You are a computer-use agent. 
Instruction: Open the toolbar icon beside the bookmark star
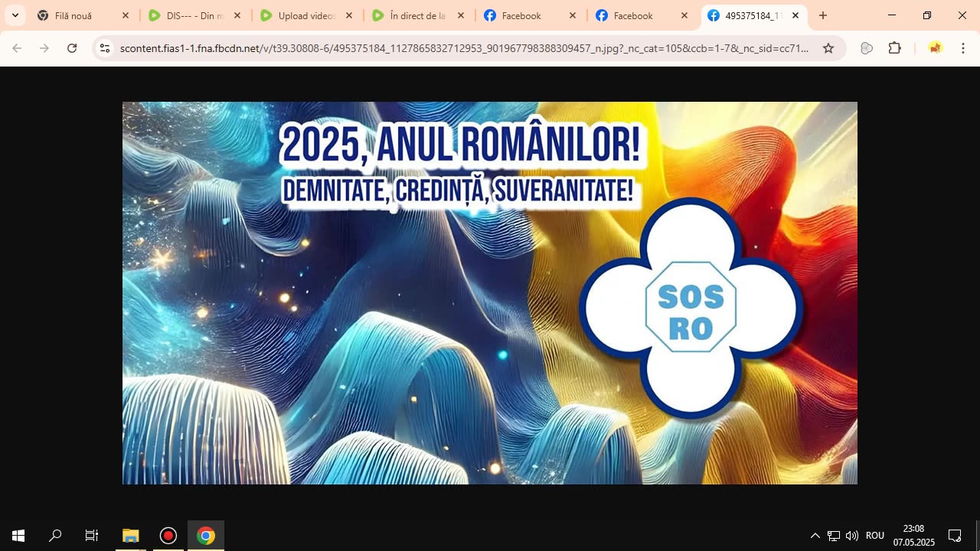click(x=867, y=48)
